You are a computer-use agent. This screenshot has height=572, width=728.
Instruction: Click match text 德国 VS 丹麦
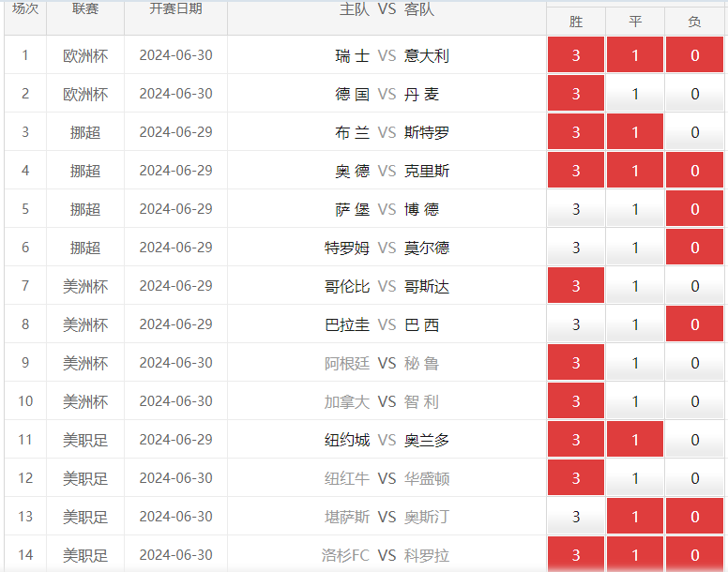click(x=387, y=94)
